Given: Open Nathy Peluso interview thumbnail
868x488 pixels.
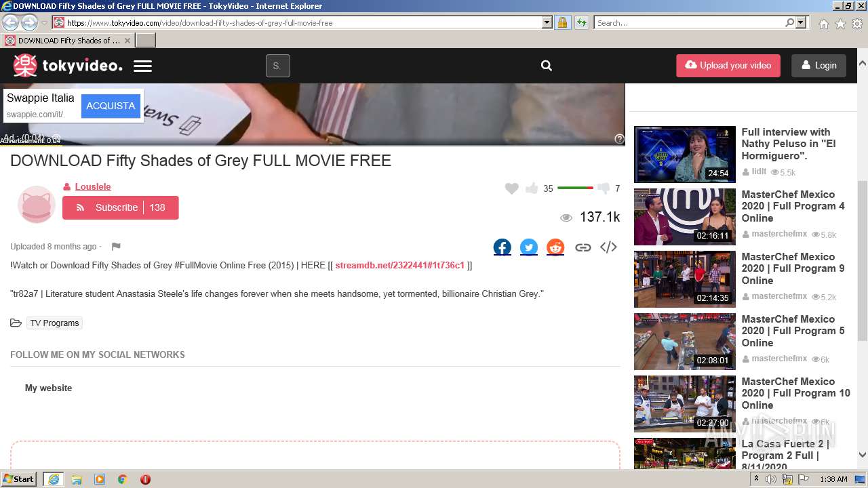Looking at the screenshot, I should [685, 155].
